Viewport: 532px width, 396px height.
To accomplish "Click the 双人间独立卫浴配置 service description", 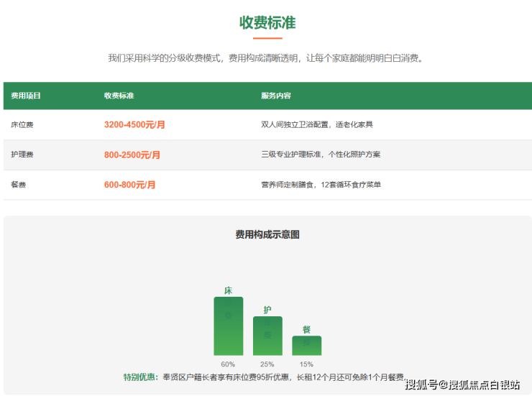I will click(x=317, y=125).
